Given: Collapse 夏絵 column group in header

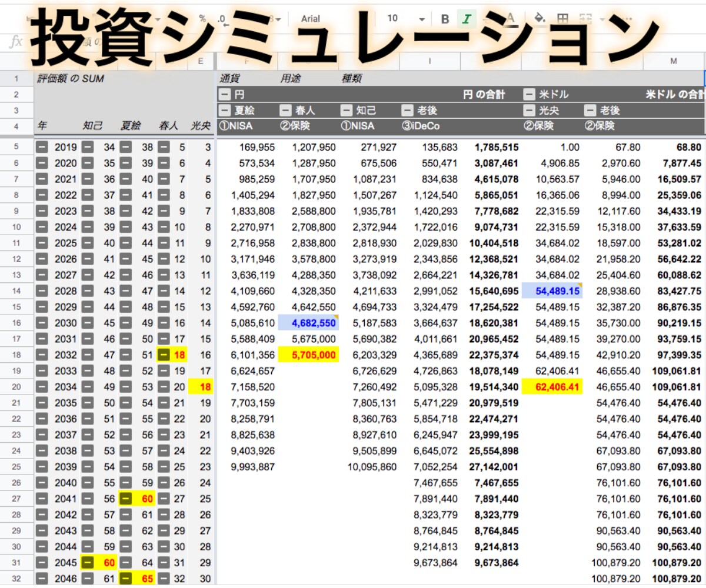Looking at the screenshot, I should (225, 110).
